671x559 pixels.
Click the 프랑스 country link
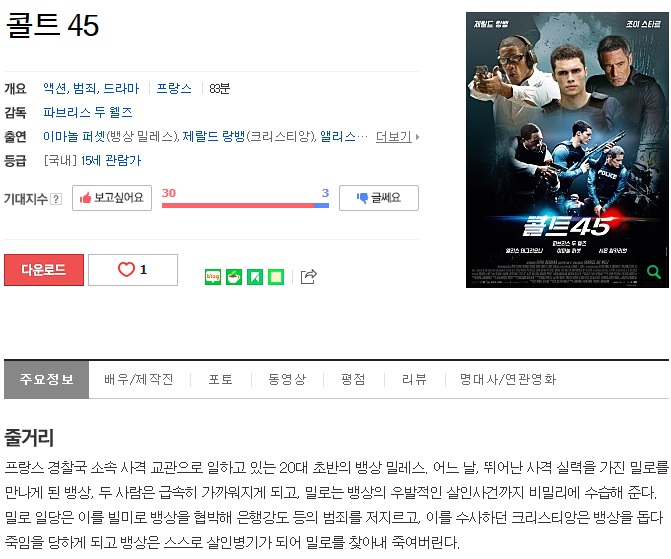pyautogui.click(x=174, y=88)
